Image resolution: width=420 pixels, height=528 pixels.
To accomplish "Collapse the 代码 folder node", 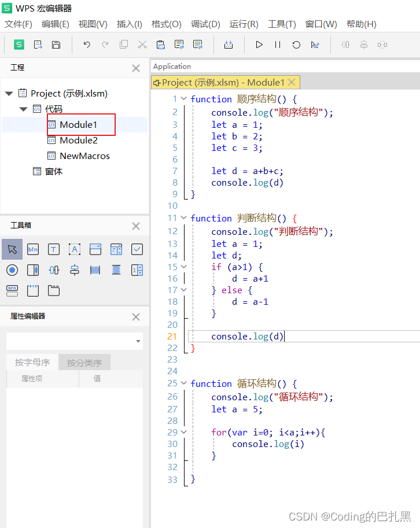I will [x=23, y=109].
